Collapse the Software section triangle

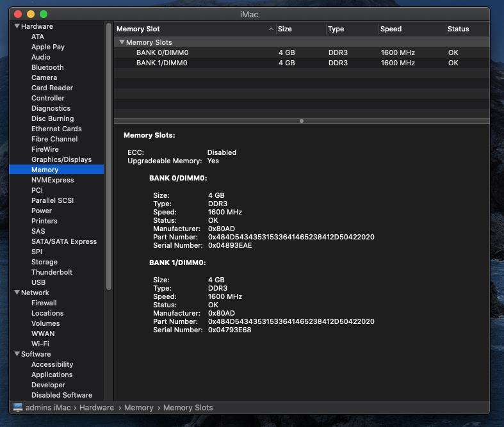click(x=17, y=354)
